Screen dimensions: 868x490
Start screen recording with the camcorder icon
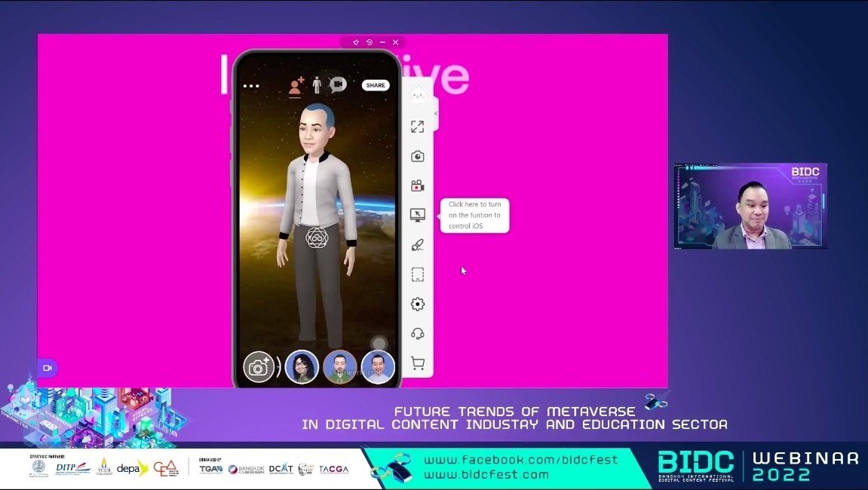coord(417,186)
